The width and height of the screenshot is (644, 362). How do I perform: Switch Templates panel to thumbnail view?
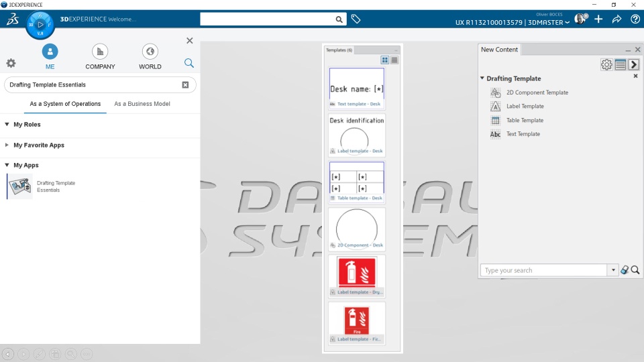tap(385, 60)
